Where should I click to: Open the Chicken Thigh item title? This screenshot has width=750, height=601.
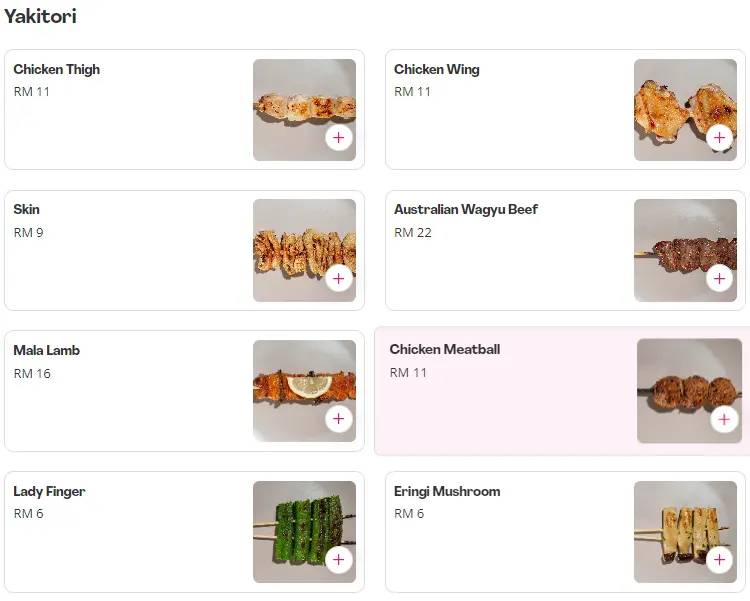point(57,70)
